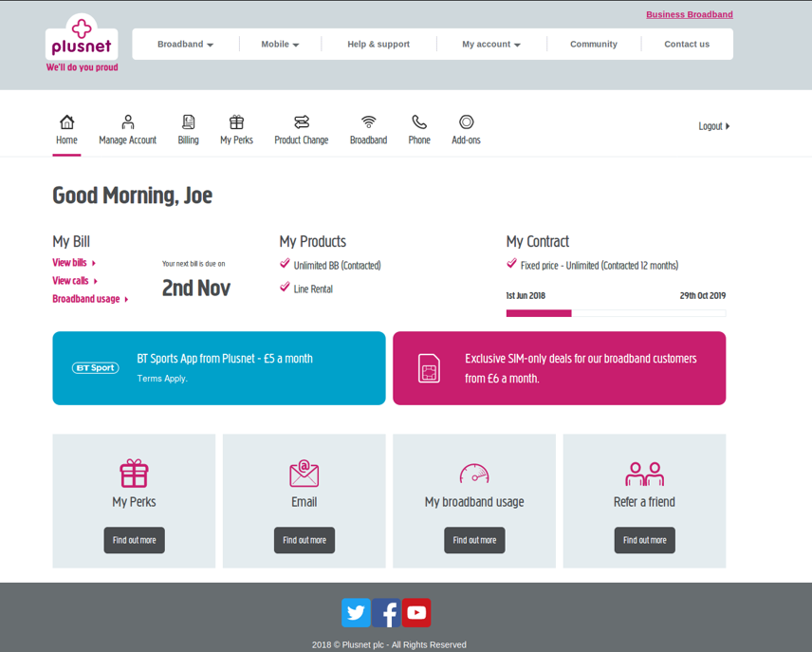
Task: Click the Line Rental checkmark
Action: 285,288
